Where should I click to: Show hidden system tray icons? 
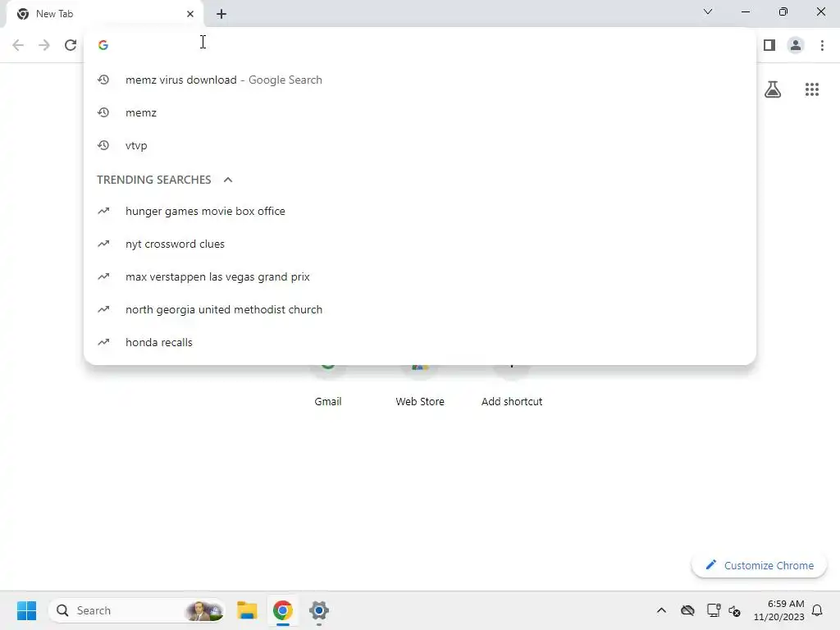[662, 610]
